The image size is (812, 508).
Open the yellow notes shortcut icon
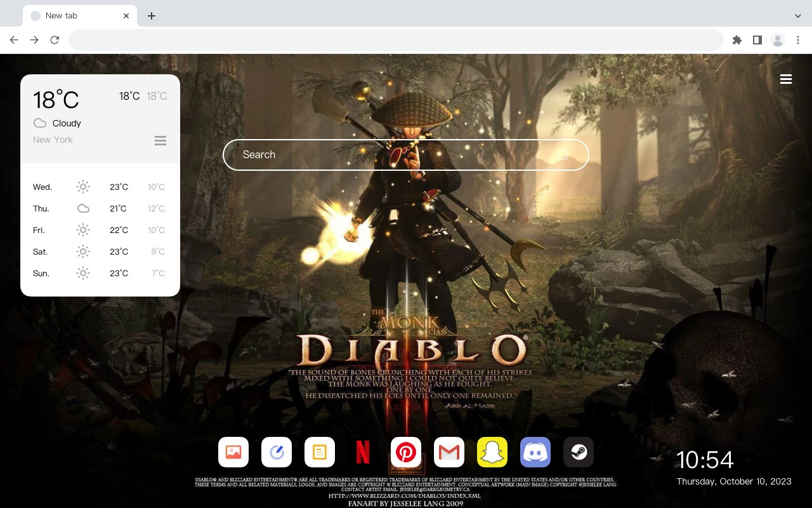(x=320, y=452)
